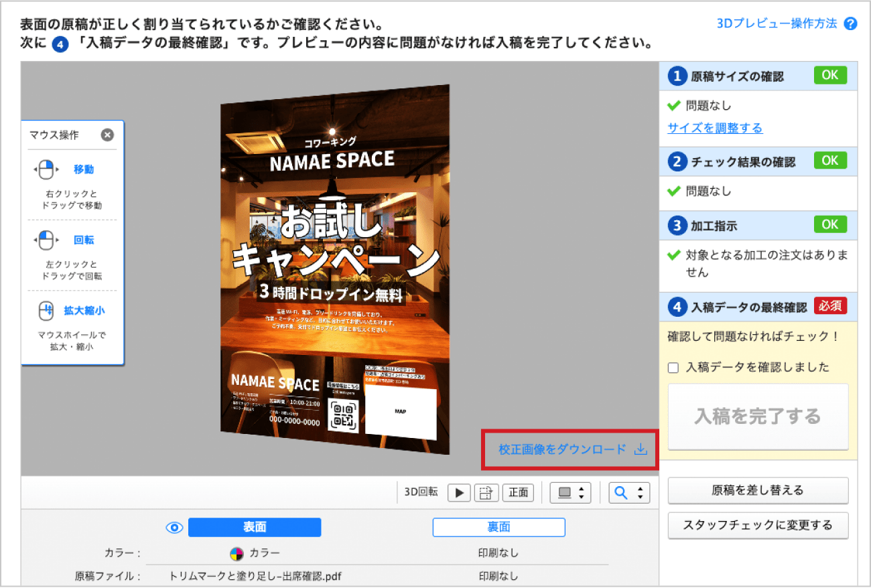Click the 必須 step expander for final confirmation
Viewport: 871px width, 588px height.
(831, 306)
